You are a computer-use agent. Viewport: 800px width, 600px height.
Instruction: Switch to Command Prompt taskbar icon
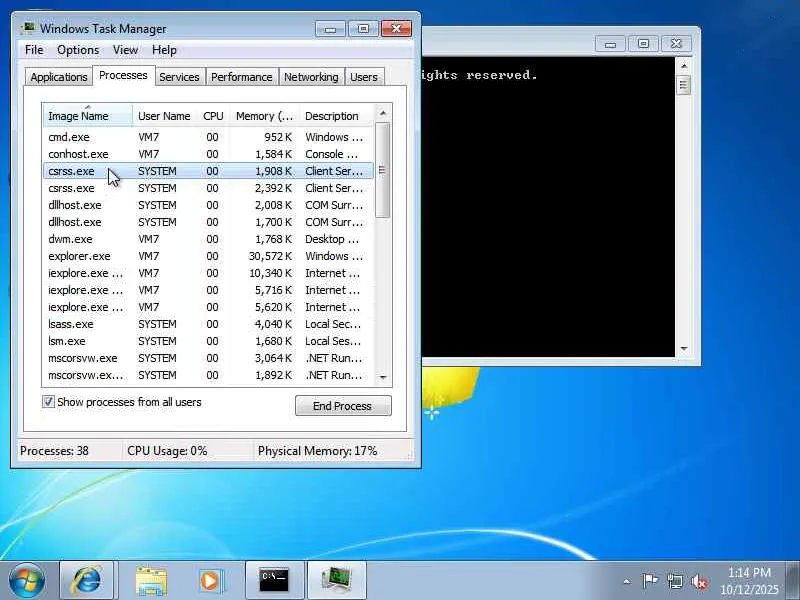pyautogui.click(x=274, y=581)
